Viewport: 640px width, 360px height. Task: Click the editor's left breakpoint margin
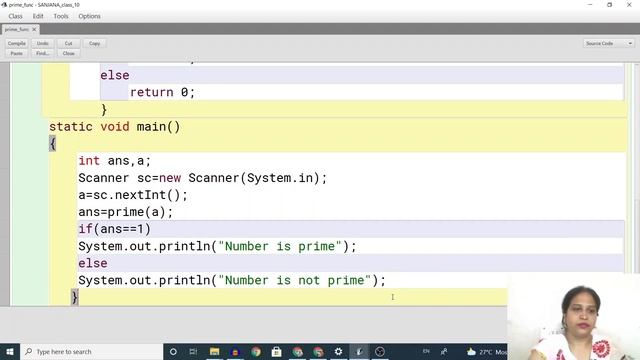(5, 184)
